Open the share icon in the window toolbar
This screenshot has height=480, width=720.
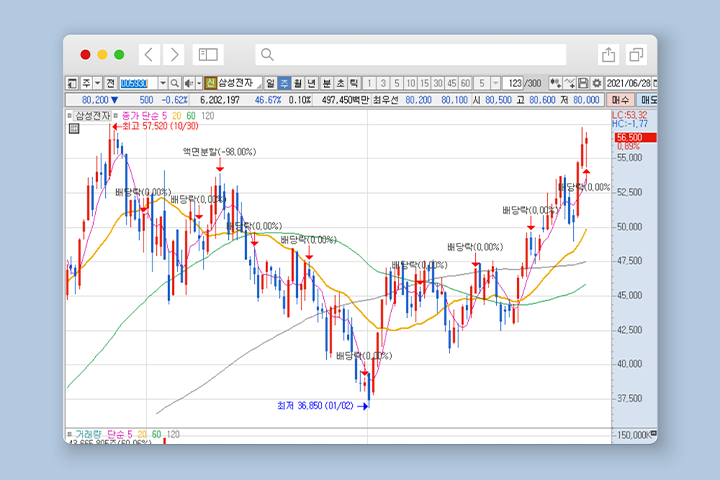(x=608, y=55)
